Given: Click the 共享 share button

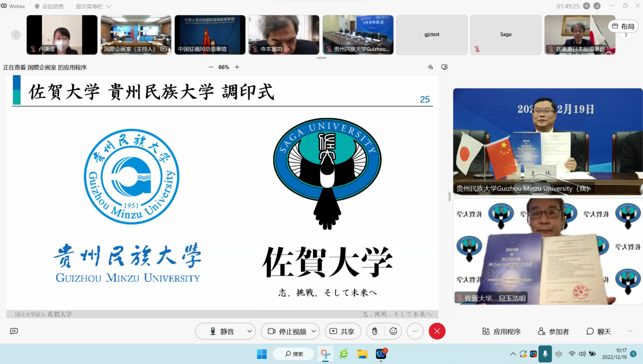Looking at the screenshot, I should [x=343, y=332].
